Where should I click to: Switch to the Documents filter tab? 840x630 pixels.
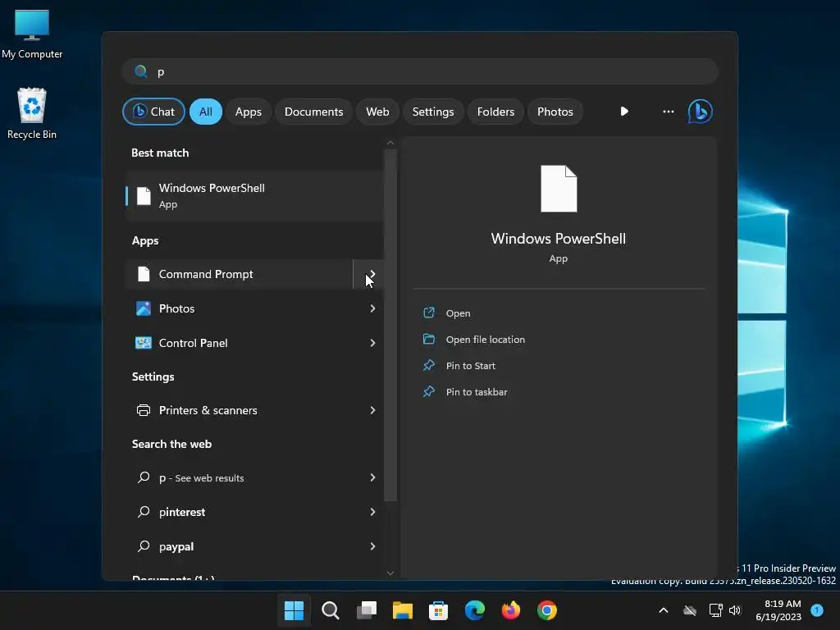pos(313,112)
